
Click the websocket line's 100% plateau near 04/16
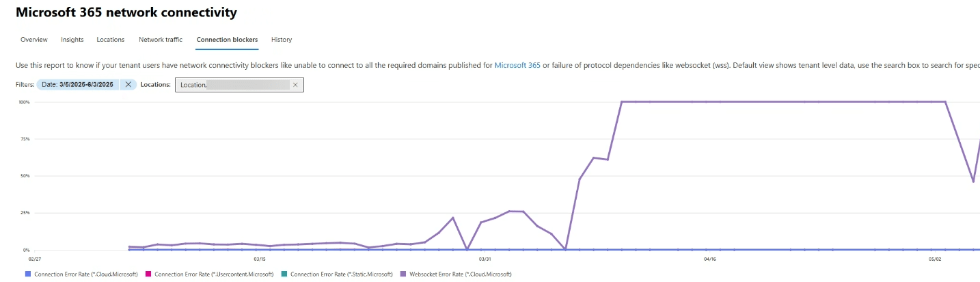click(710, 102)
